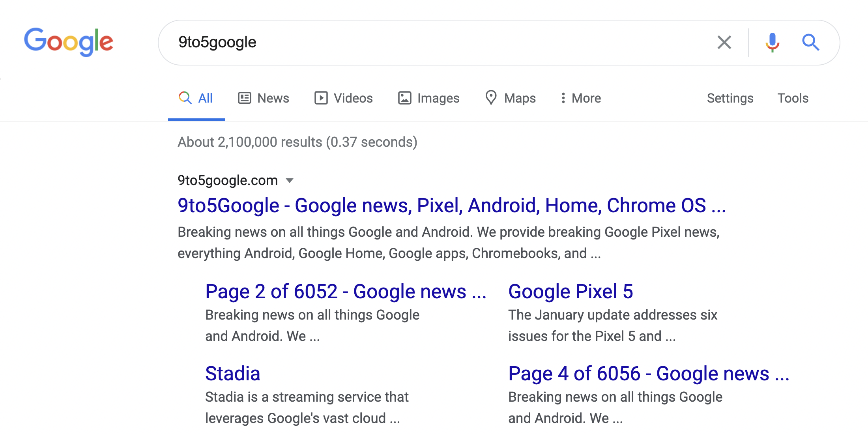
Task: Open the 9to5Google main result link
Action: tap(451, 206)
